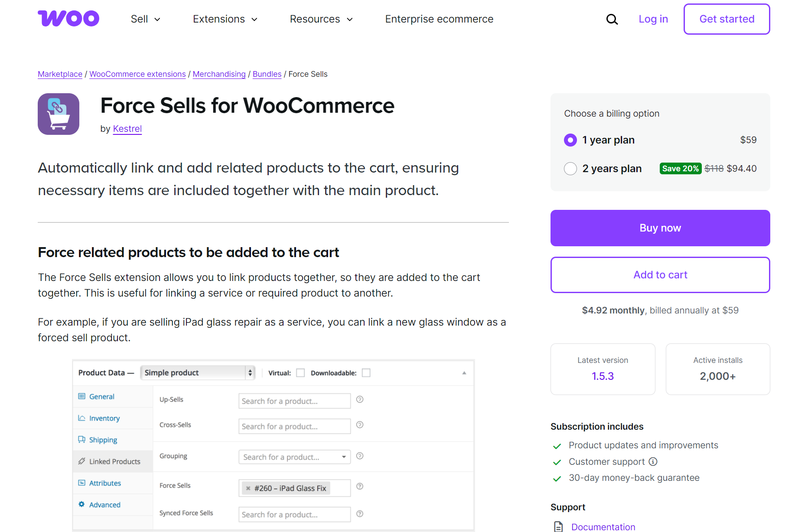Open the Shipping tab label
The width and height of the screenshot is (808, 532).
click(103, 440)
